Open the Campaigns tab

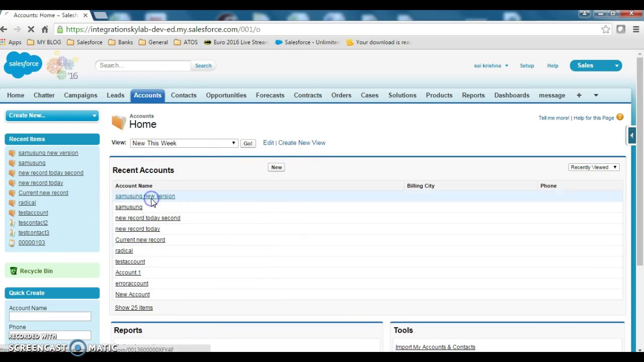click(80, 95)
